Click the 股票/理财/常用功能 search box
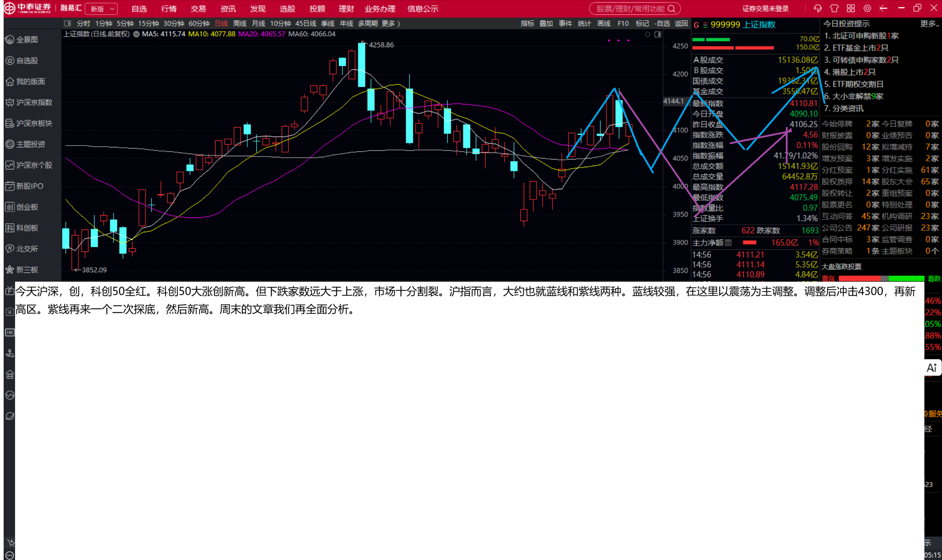Viewport: 942px width, 560px height. click(635, 9)
